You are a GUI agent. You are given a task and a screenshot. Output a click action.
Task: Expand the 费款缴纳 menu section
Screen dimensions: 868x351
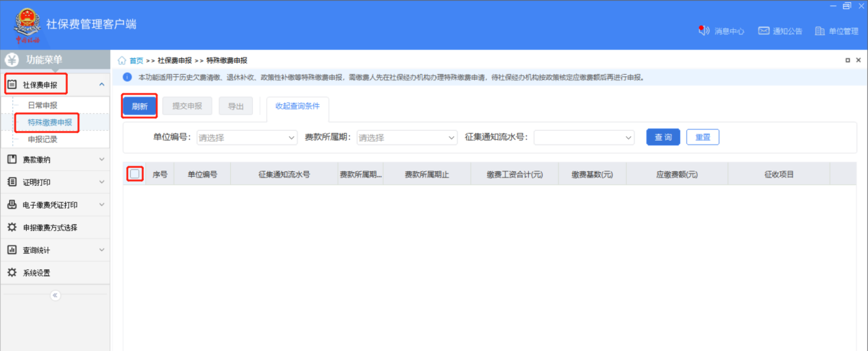point(55,160)
